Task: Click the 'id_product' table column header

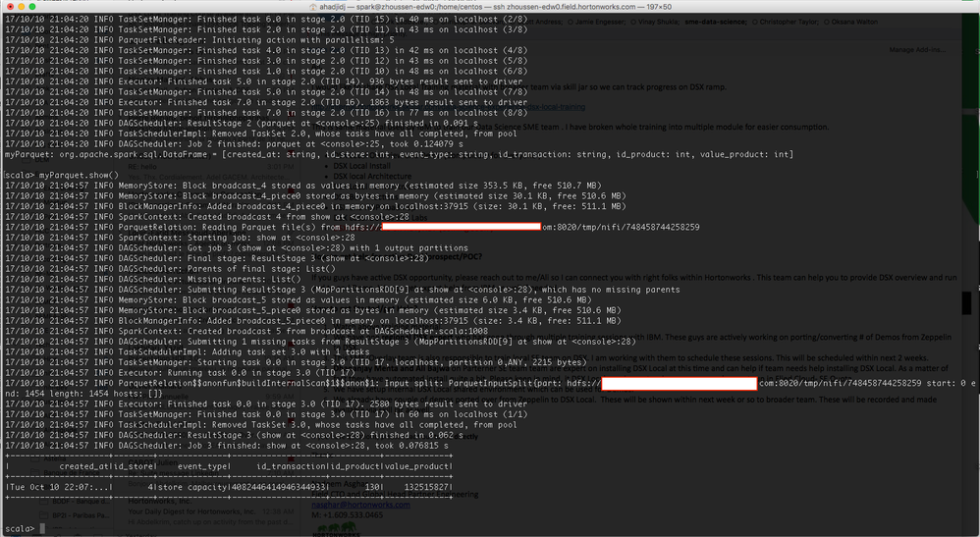Action: pyautogui.click(x=354, y=466)
